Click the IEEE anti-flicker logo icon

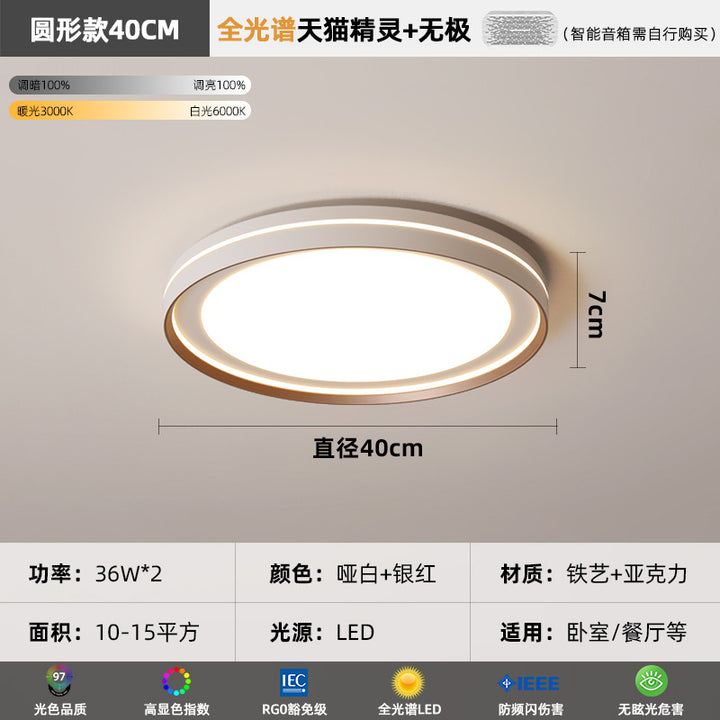tap(529, 683)
